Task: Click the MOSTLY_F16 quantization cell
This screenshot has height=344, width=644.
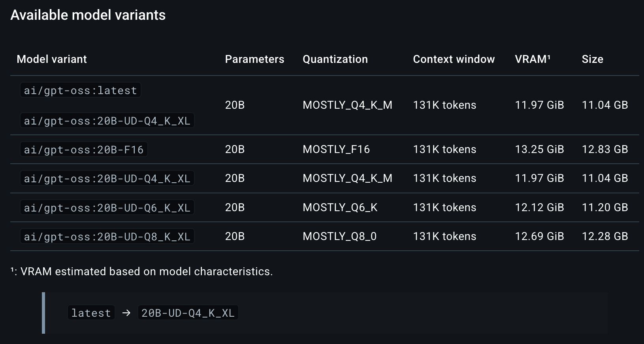Action: 336,149
